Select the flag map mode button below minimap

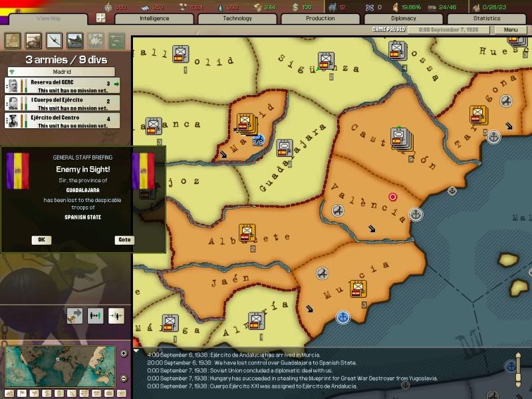pos(22,394)
